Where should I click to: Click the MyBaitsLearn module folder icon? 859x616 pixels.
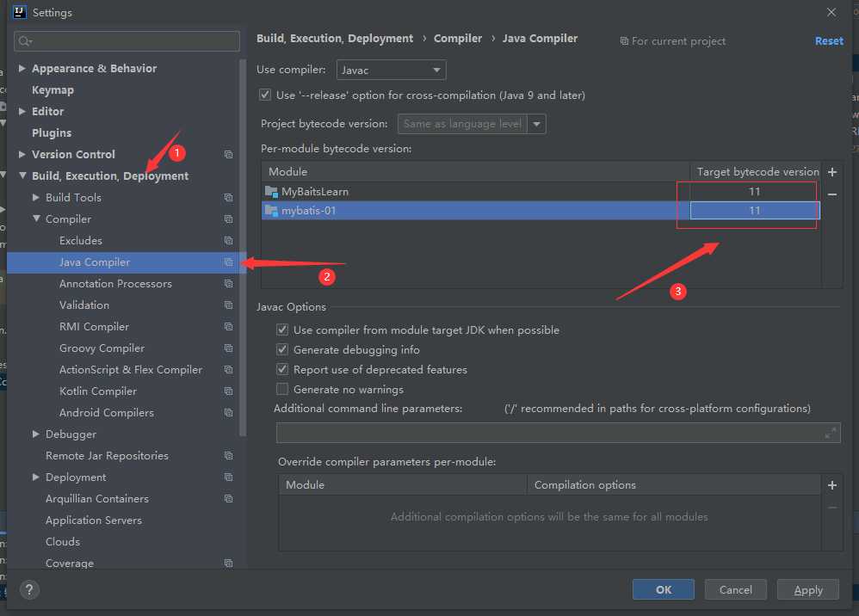(x=272, y=192)
